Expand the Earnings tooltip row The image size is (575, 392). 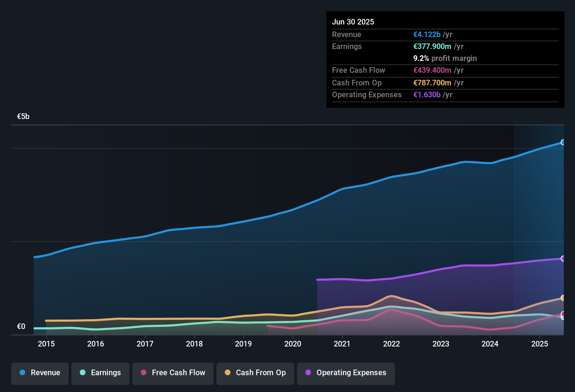pos(347,46)
